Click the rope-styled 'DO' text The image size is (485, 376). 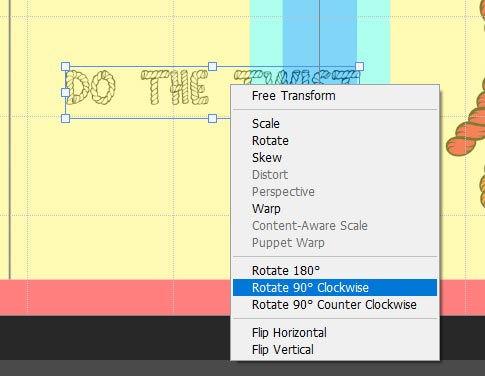click(x=90, y=87)
